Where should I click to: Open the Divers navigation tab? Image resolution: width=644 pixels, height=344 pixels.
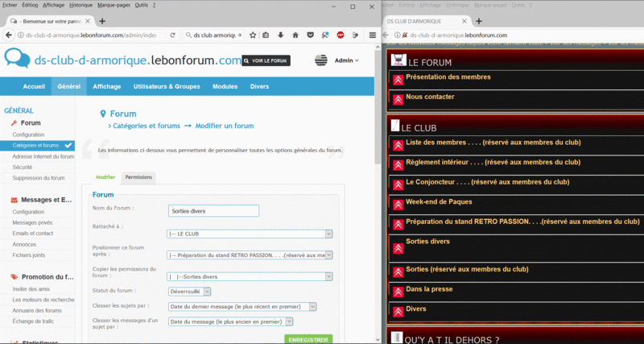[x=259, y=86]
